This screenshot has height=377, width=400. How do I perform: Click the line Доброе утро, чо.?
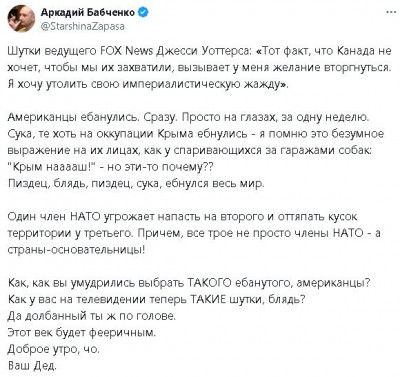53,349
